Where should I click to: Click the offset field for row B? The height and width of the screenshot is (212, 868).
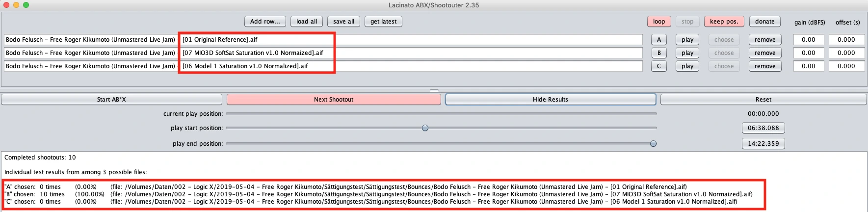tap(846, 53)
